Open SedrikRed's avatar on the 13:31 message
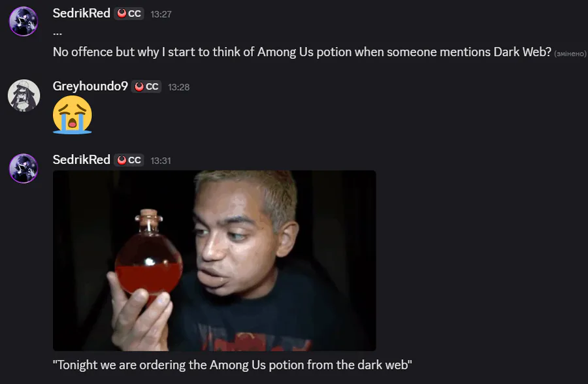 pyautogui.click(x=24, y=168)
